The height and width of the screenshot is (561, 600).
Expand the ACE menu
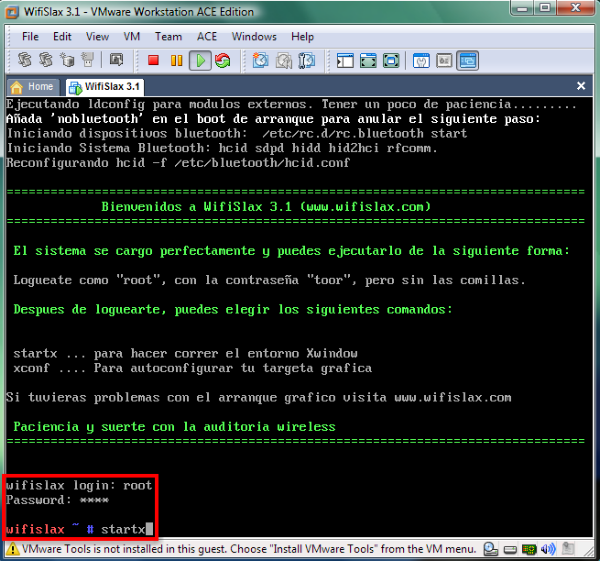click(207, 37)
